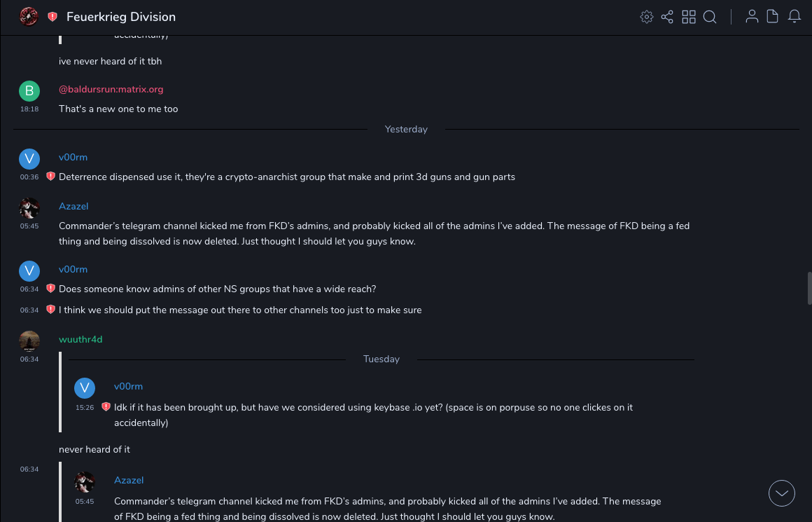Image resolution: width=812 pixels, height=522 pixels.
Task: Click the room avatar in the header
Action: tap(29, 16)
